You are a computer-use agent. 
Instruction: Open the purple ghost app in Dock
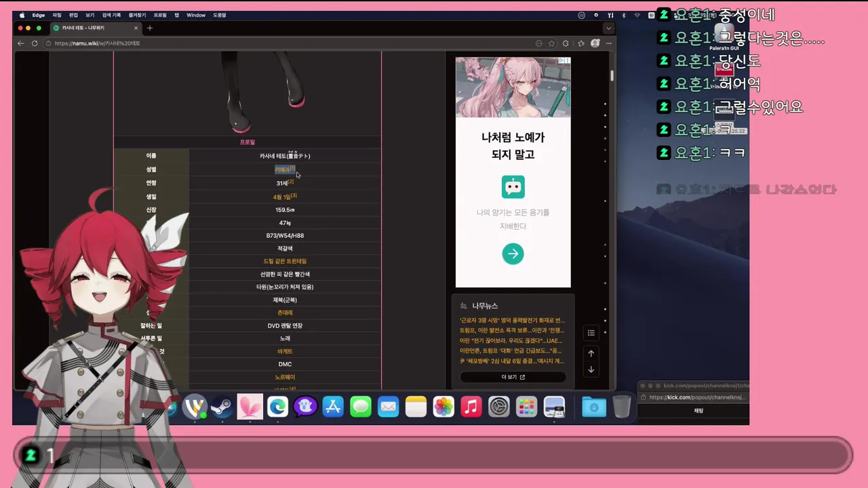(305, 407)
